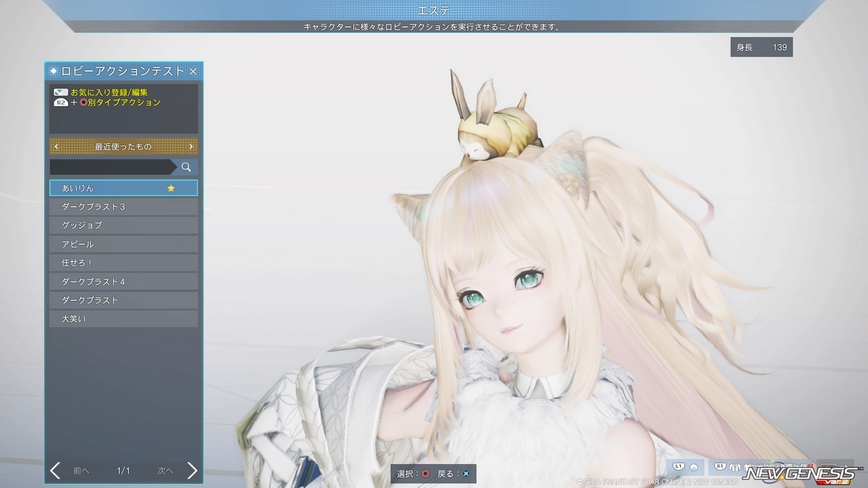
Task: Click the circle icon next to 選択
Action: (x=425, y=474)
